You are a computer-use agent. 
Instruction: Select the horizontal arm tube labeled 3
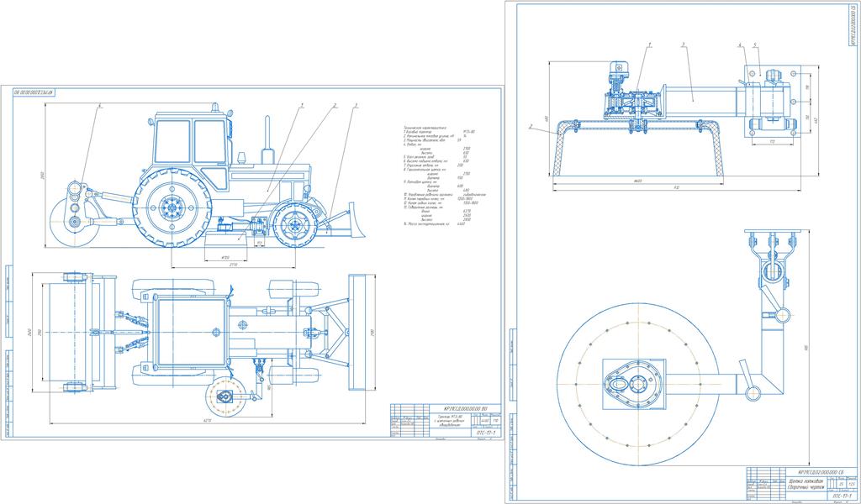click(700, 100)
